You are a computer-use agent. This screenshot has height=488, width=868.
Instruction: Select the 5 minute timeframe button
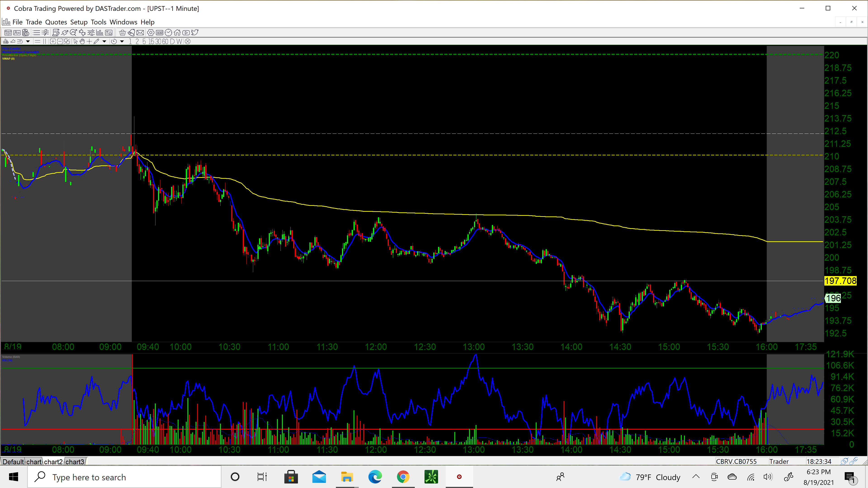(144, 41)
